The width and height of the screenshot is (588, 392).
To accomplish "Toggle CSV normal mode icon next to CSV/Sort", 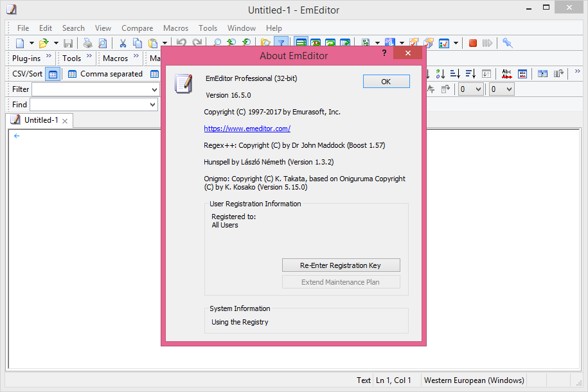I will click(53, 75).
